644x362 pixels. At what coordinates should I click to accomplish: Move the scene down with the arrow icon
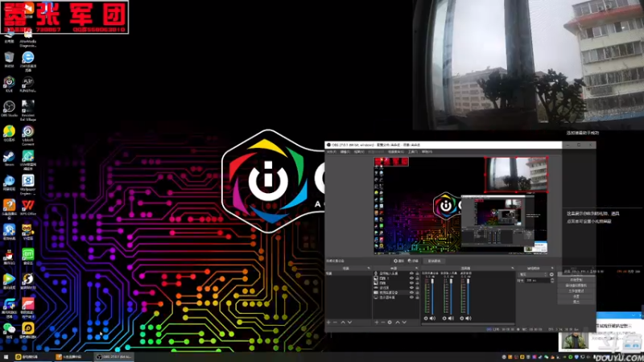[x=350, y=323]
